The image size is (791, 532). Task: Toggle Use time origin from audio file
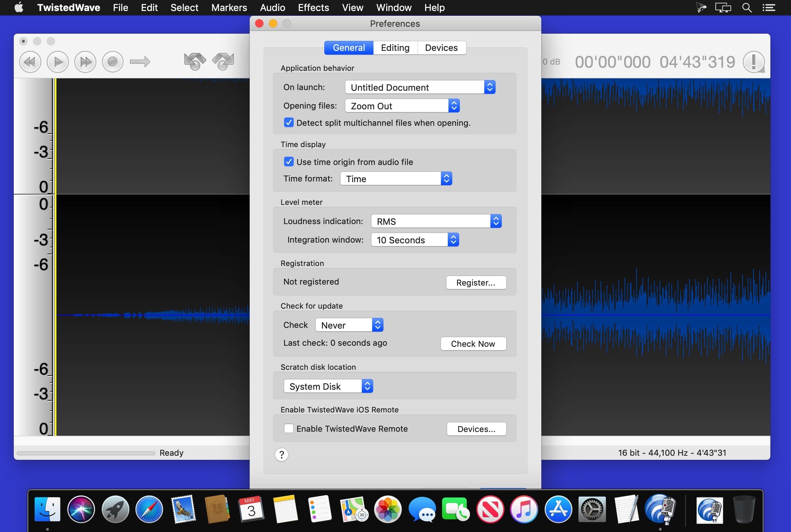(289, 162)
